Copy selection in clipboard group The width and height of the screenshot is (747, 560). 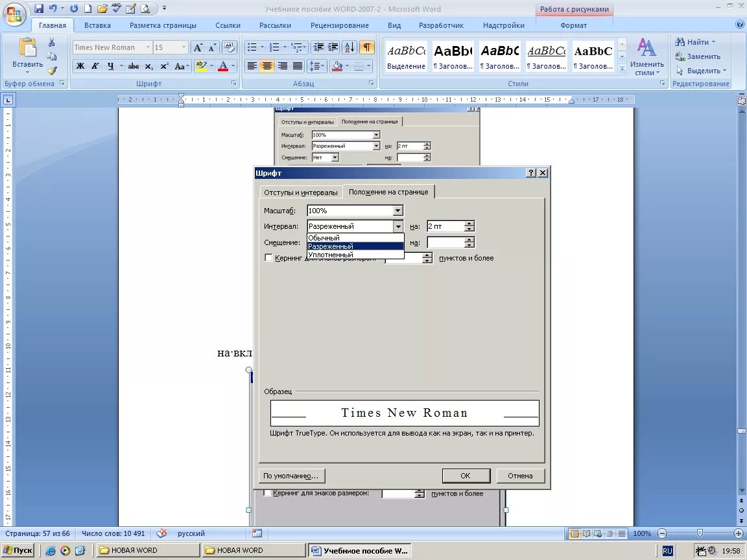coord(51,56)
